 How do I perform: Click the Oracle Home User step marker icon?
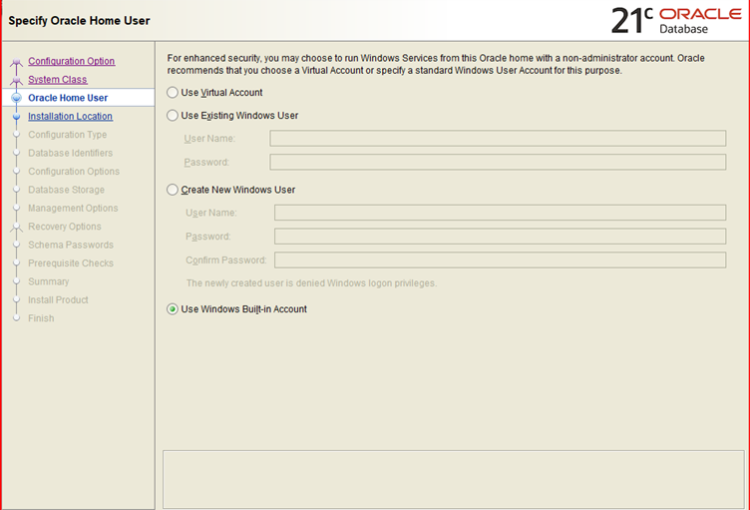click(x=16, y=98)
